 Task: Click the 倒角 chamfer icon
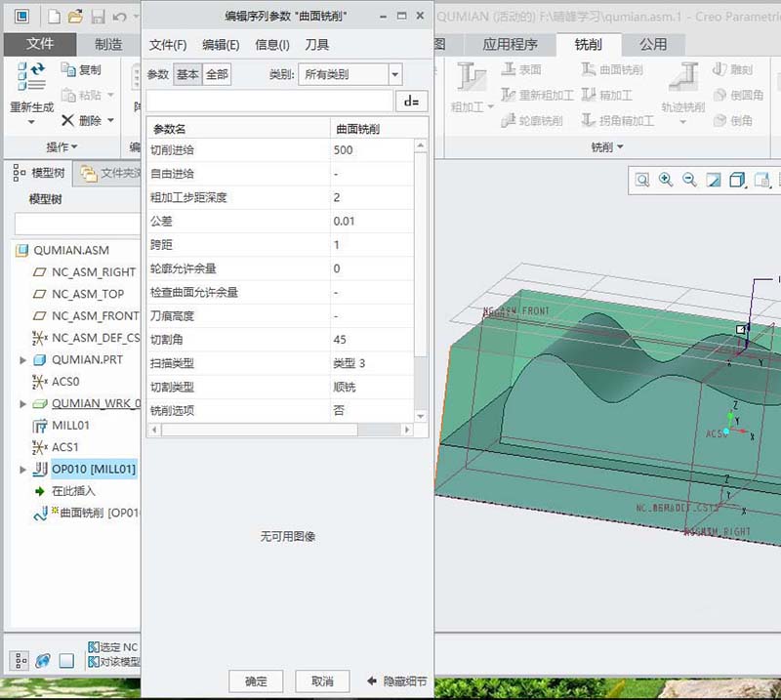(x=719, y=120)
